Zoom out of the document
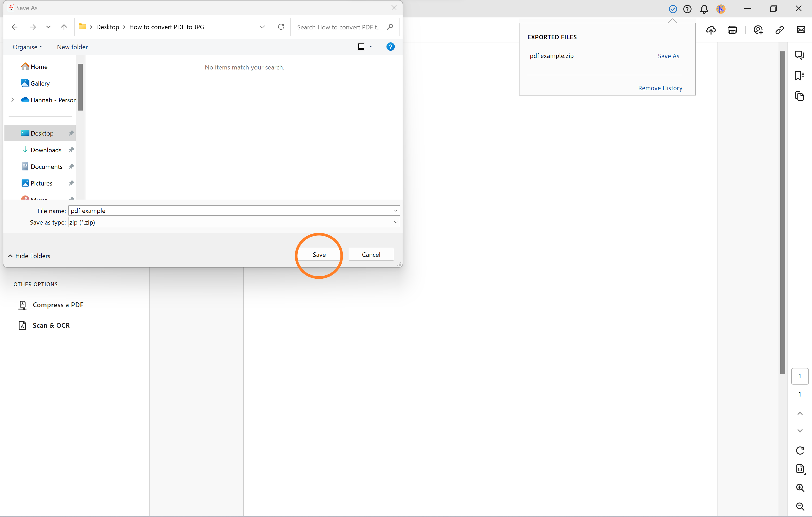 (x=800, y=507)
